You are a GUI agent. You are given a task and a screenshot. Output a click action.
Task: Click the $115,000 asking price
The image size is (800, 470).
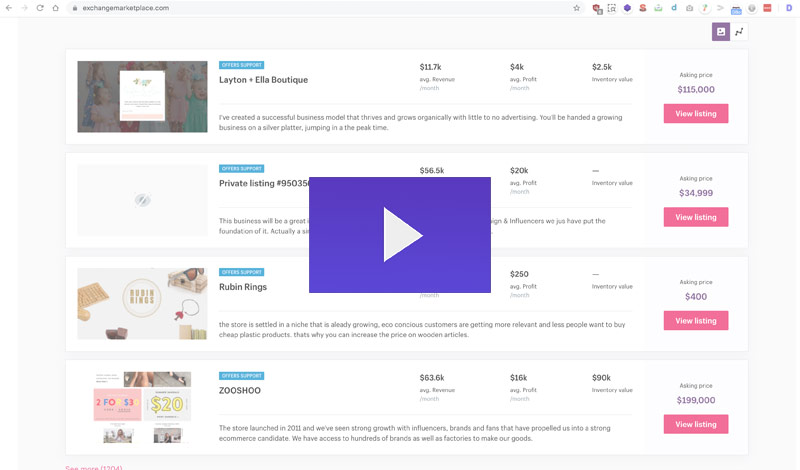point(696,89)
